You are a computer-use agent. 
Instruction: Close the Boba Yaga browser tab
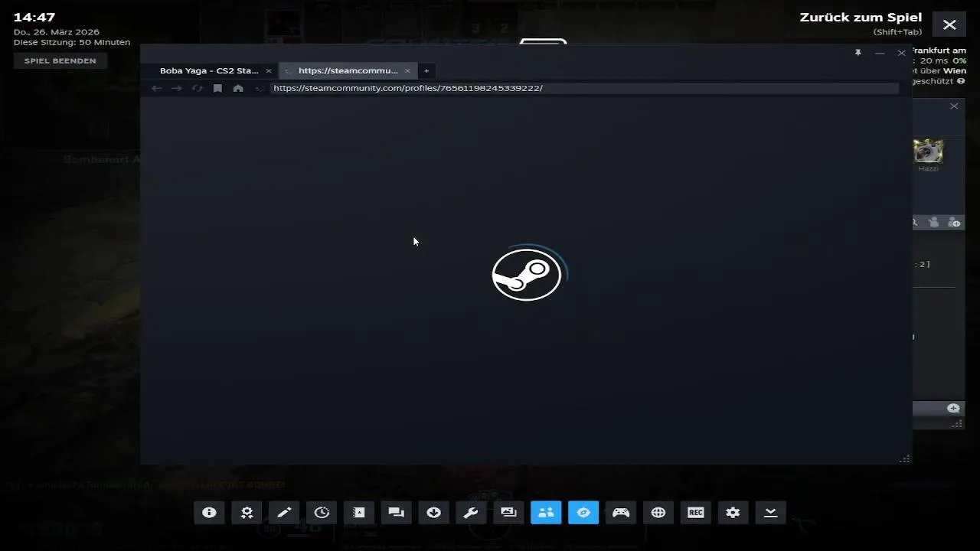pyautogui.click(x=269, y=70)
